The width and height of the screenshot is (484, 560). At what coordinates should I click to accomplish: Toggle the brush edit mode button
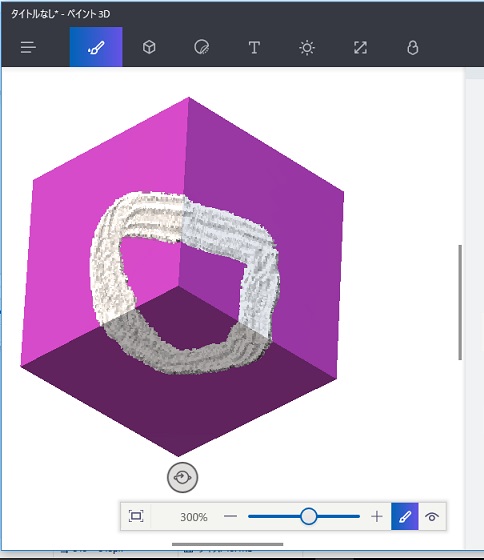pos(405,516)
